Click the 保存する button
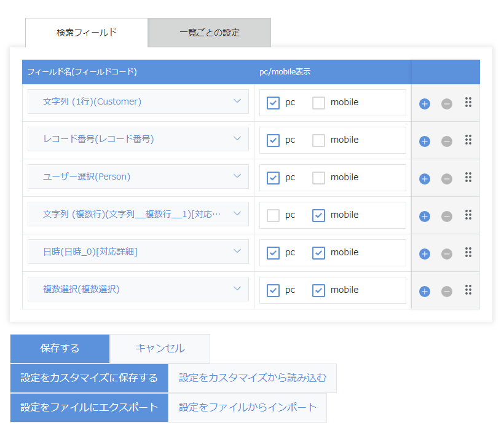Image resolution: width=504 pixels, height=433 pixels. pos(60,349)
